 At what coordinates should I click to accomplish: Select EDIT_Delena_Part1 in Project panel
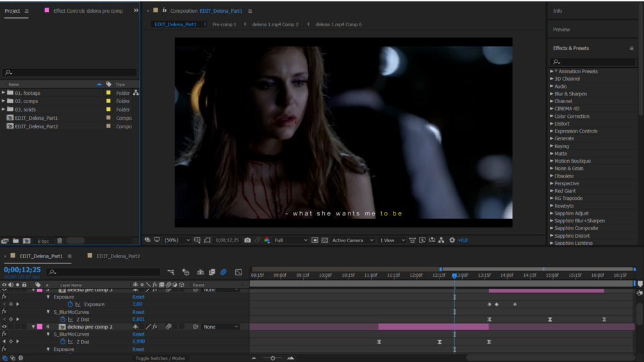[x=36, y=118]
